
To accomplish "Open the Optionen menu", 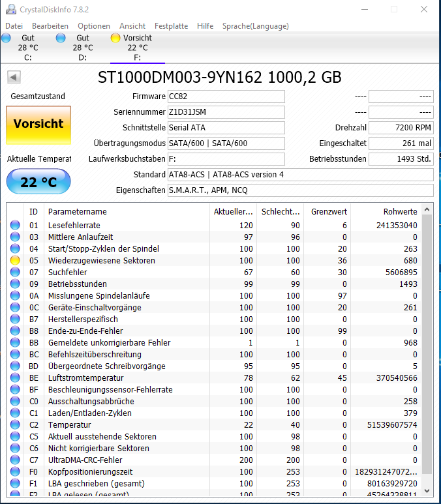I will [94, 25].
